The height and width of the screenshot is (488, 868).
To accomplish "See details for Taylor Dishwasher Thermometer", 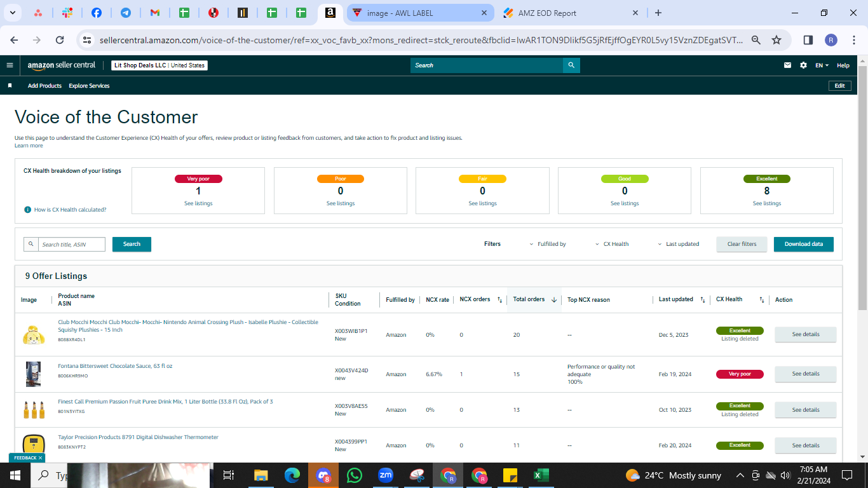I will [805, 445].
